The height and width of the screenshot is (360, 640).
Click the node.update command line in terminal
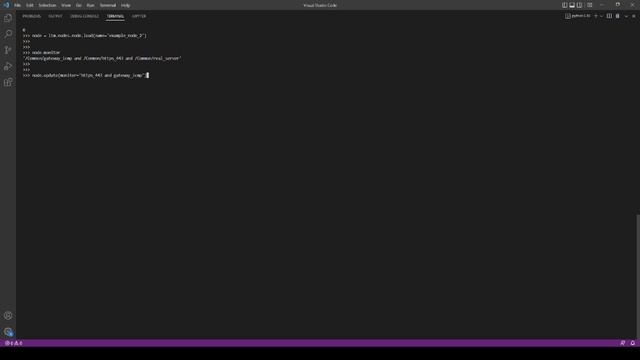pyautogui.click(x=86, y=76)
